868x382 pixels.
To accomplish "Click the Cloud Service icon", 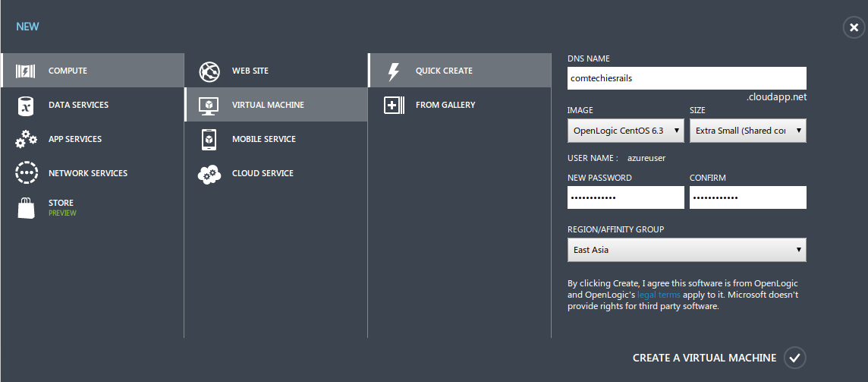I will [x=209, y=174].
